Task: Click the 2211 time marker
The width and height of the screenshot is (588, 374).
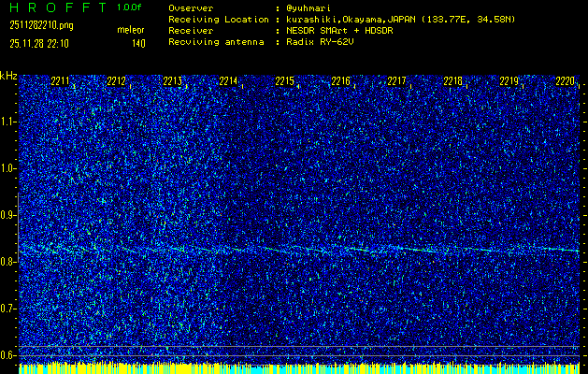Action: click(x=60, y=82)
